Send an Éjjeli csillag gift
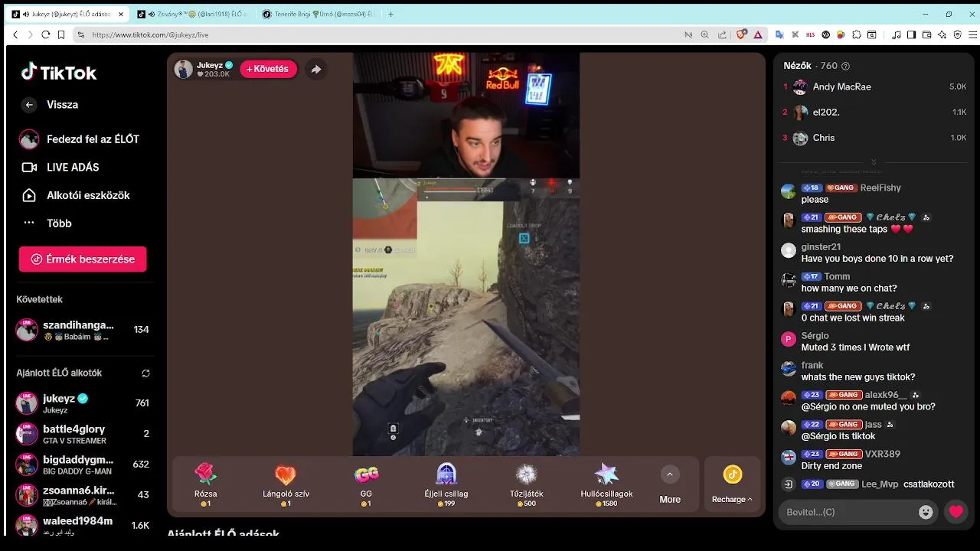Image resolution: width=980 pixels, height=551 pixels. click(x=446, y=484)
